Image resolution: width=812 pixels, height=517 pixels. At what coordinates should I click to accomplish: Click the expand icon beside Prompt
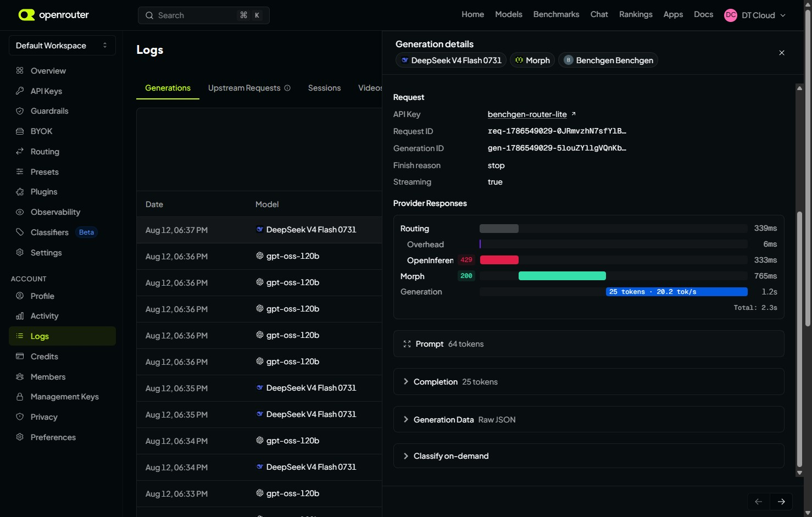(x=407, y=344)
